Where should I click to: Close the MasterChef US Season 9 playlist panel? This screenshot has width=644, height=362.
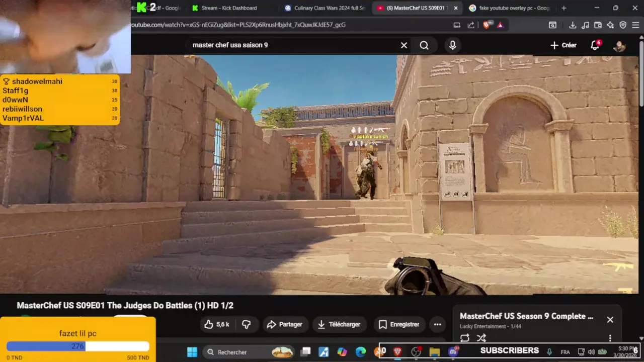pos(610,320)
